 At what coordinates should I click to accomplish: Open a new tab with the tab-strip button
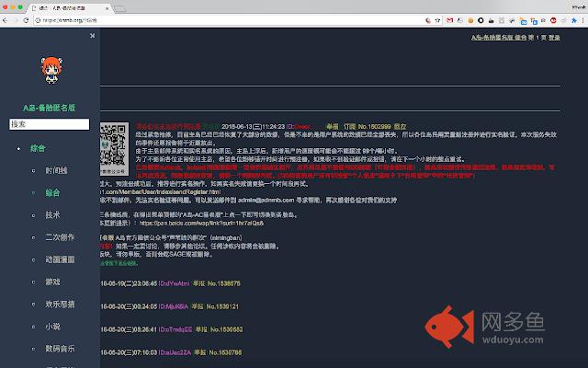[x=119, y=8]
